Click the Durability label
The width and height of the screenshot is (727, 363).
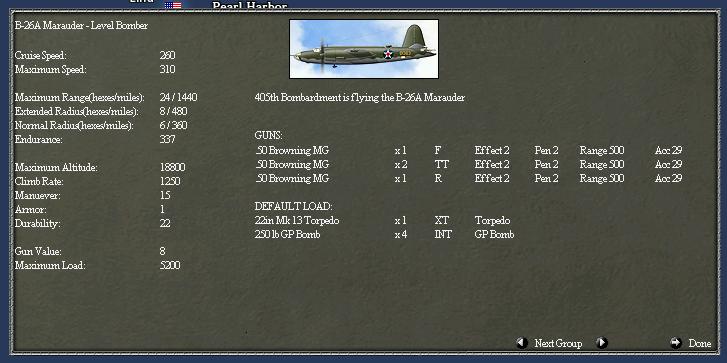pos(37,223)
